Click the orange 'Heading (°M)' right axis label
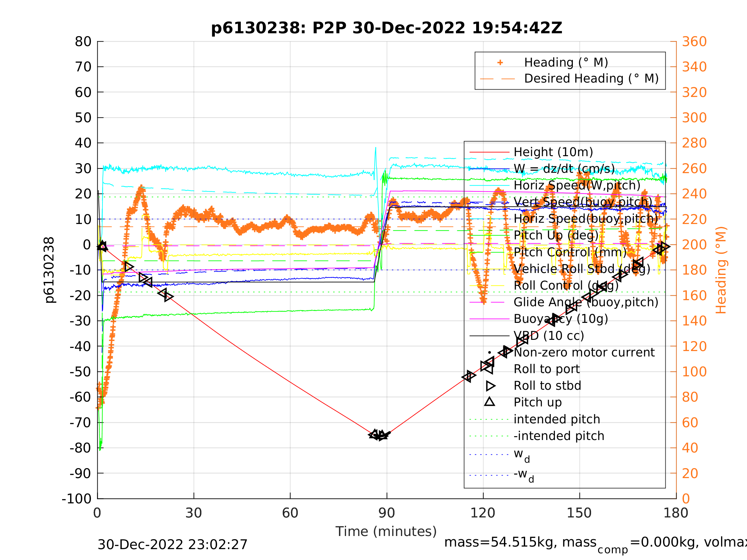The height and width of the screenshot is (560, 747). pyautogui.click(x=721, y=270)
